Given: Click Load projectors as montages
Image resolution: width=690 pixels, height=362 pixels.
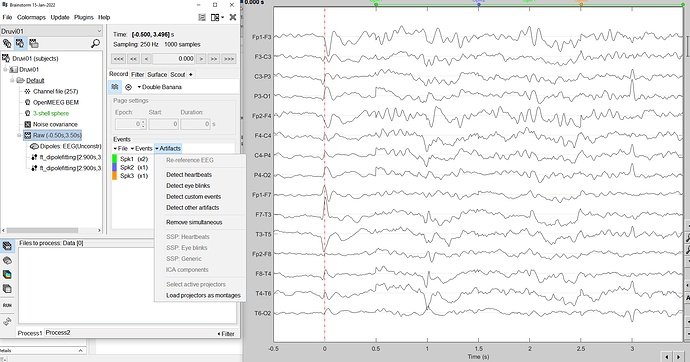Looking at the screenshot, I should point(203,296).
